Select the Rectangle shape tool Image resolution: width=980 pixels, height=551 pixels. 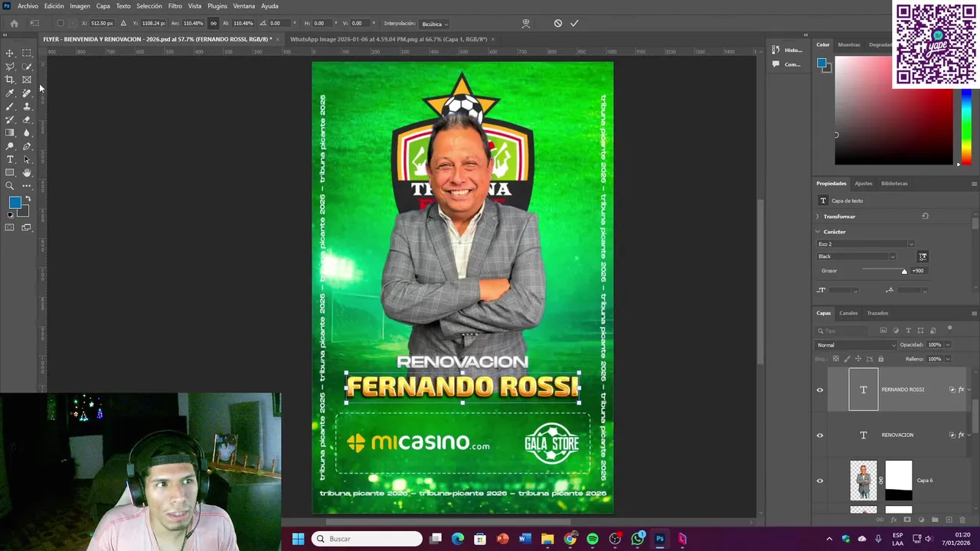click(x=10, y=173)
